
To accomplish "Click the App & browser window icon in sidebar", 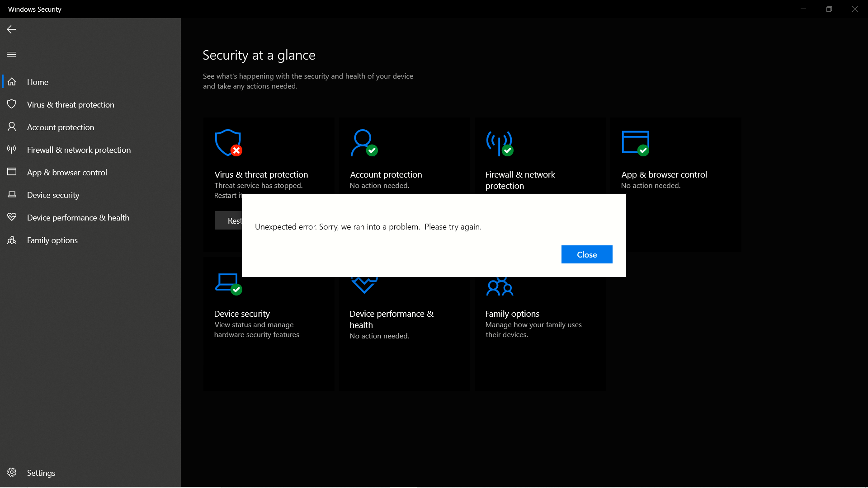I will click(12, 172).
